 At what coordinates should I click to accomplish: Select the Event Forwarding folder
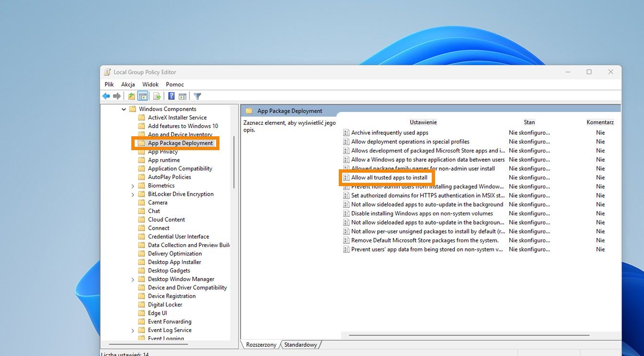click(170, 322)
